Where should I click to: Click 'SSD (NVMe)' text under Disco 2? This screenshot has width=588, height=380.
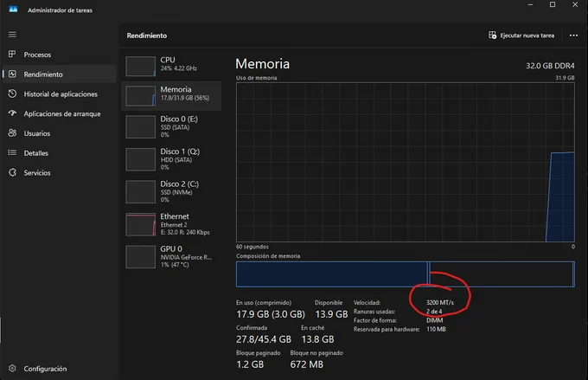176,192
